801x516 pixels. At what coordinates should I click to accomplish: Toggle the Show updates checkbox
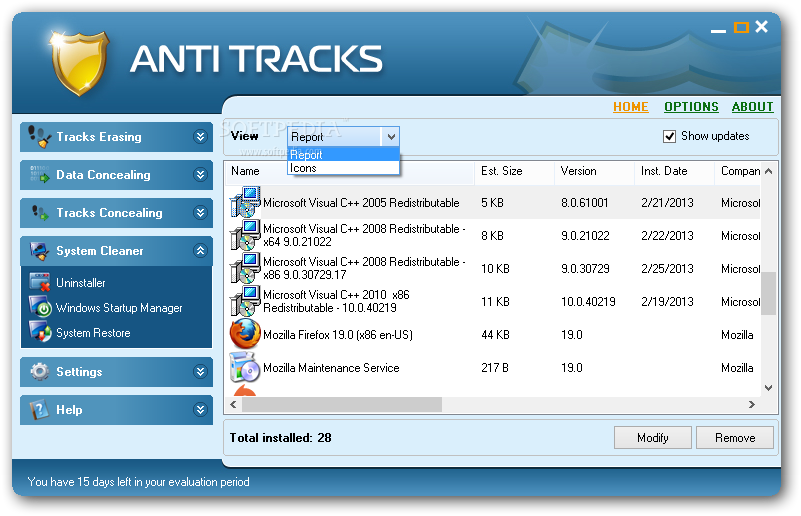pyautogui.click(x=669, y=136)
